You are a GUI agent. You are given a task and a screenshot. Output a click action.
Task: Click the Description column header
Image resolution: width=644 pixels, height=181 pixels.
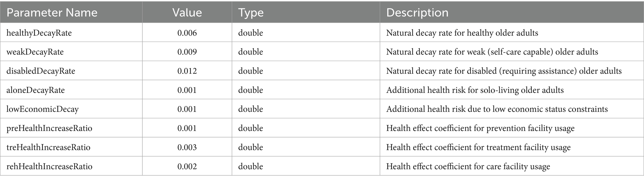coord(417,12)
